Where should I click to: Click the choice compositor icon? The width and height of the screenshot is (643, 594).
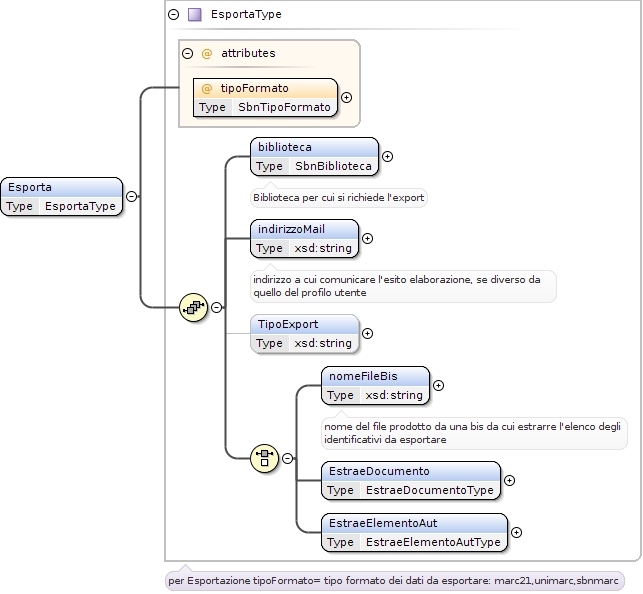pyautogui.click(x=264, y=458)
